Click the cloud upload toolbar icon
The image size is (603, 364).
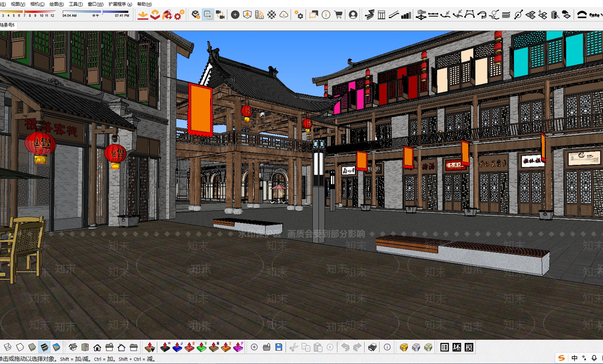(x=284, y=15)
